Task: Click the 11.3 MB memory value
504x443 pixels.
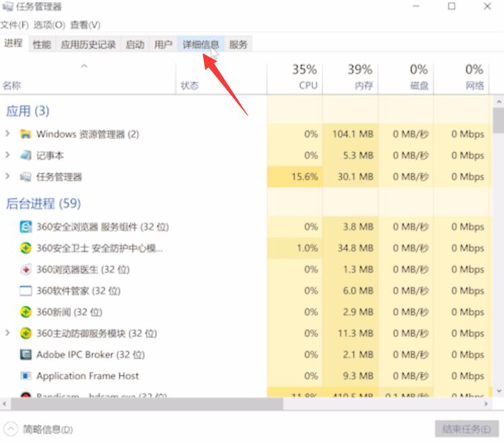Action: (x=355, y=333)
